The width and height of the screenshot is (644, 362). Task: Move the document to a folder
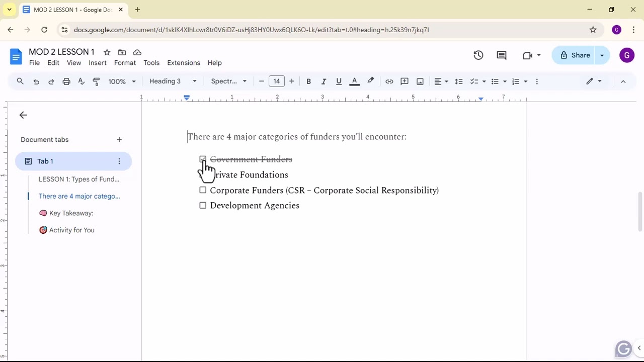click(x=122, y=52)
